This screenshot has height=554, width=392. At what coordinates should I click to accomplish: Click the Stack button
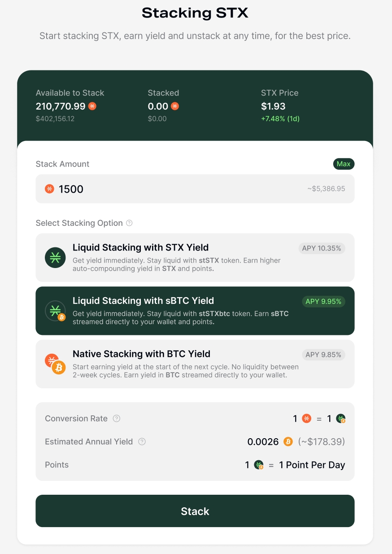tap(195, 511)
